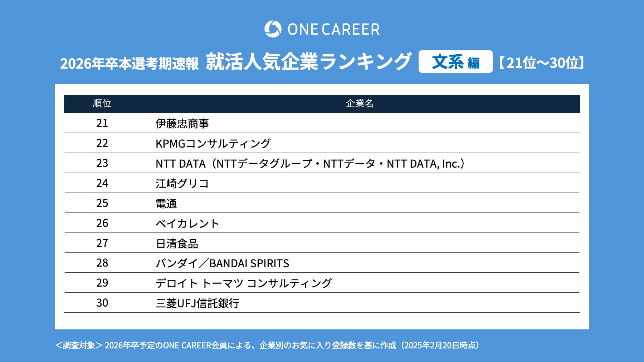Click the ONE CAREER brand text
Image resolution: width=644 pixels, height=362 pixels.
(333, 29)
